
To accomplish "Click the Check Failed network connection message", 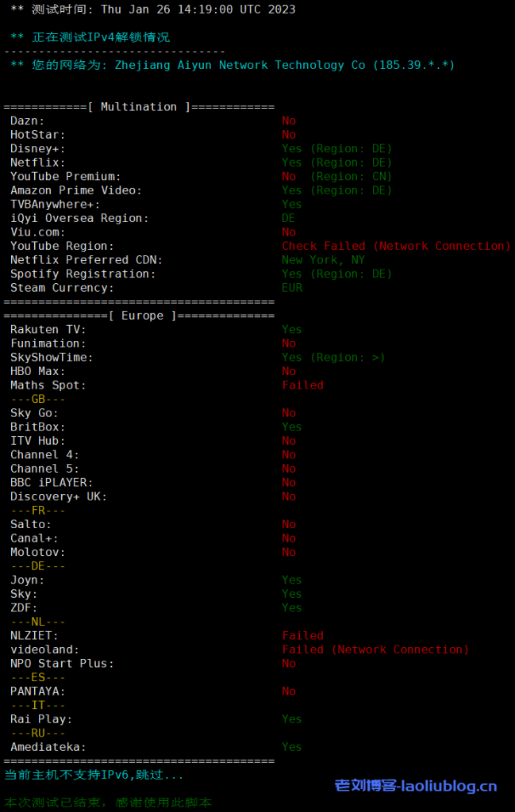I will coord(396,246).
